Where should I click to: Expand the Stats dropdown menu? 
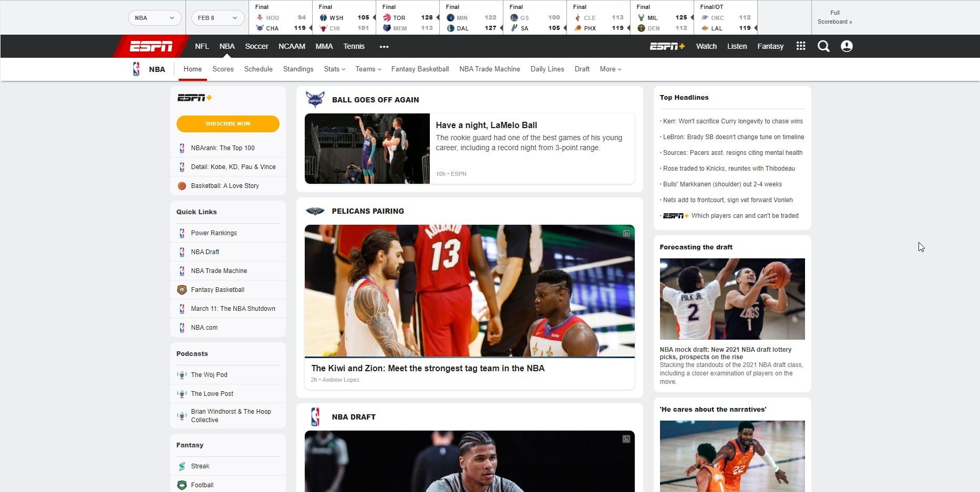pyautogui.click(x=334, y=69)
